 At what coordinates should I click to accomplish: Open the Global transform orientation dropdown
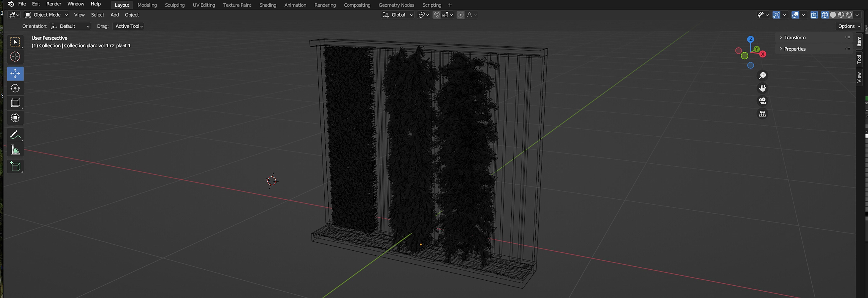coord(398,15)
